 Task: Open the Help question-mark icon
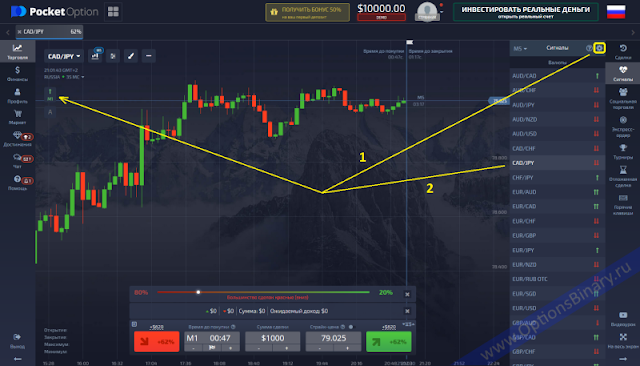point(17,182)
